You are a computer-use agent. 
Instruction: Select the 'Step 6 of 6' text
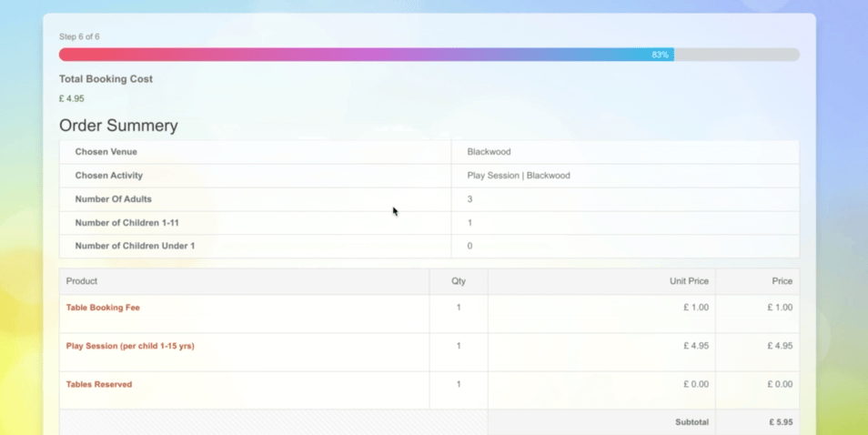tap(79, 36)
